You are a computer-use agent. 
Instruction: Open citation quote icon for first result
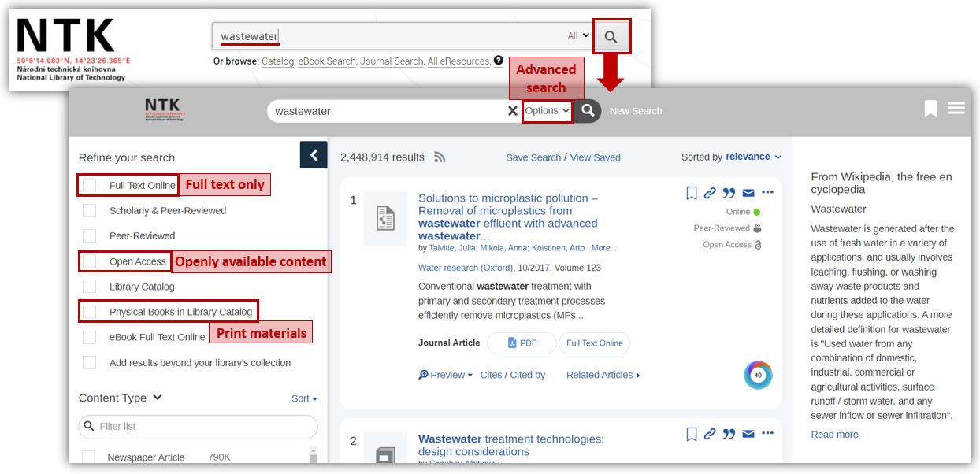[729, 193]
